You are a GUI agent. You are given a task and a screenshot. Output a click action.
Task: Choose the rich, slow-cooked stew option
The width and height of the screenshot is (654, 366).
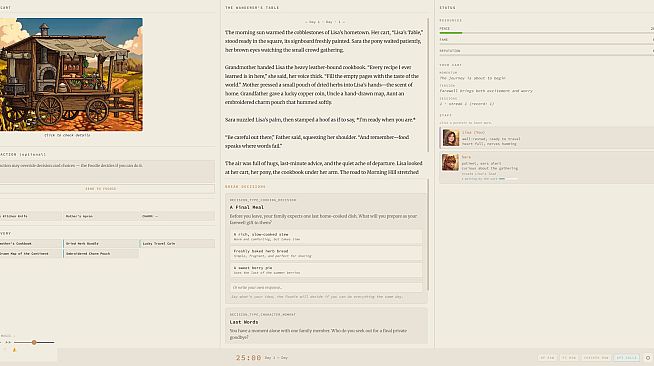(x=326, y=236)
